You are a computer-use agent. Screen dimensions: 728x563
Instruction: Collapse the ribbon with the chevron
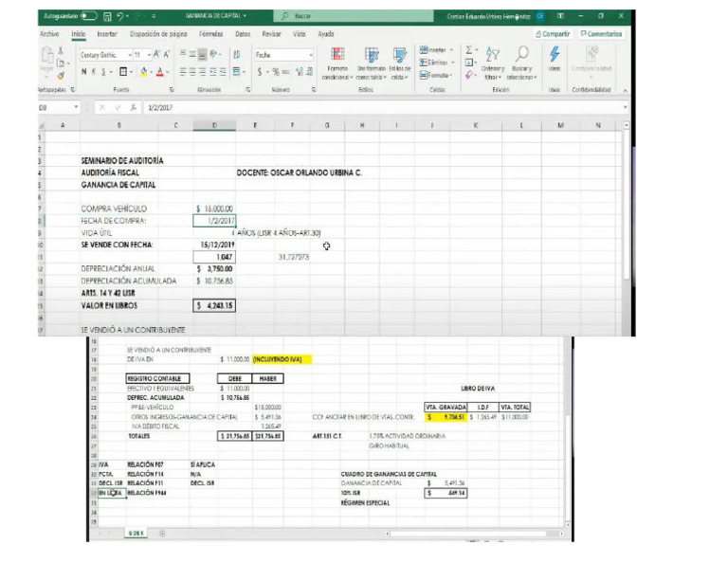pos(625,90)
